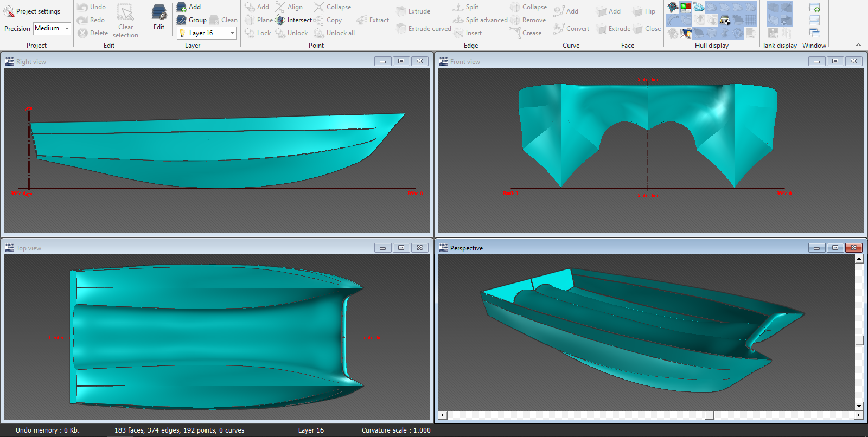The height and width of the screenshot is (437, 868).
Task: Click the Group layer icon
Action: pos(182,20)
